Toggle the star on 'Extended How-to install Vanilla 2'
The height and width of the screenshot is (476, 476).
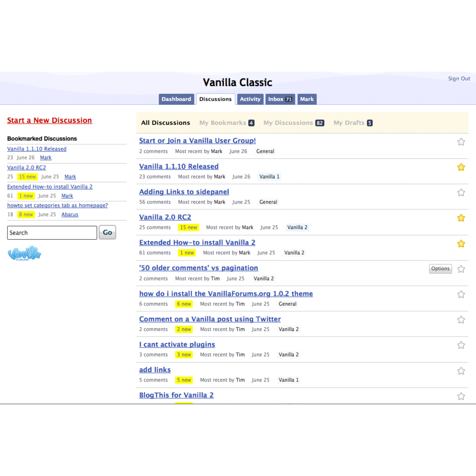461,243
